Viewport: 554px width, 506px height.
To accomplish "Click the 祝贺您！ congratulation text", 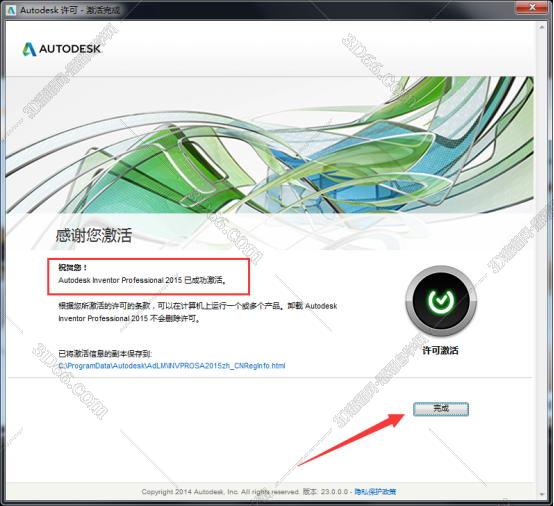I will point(72,267).
